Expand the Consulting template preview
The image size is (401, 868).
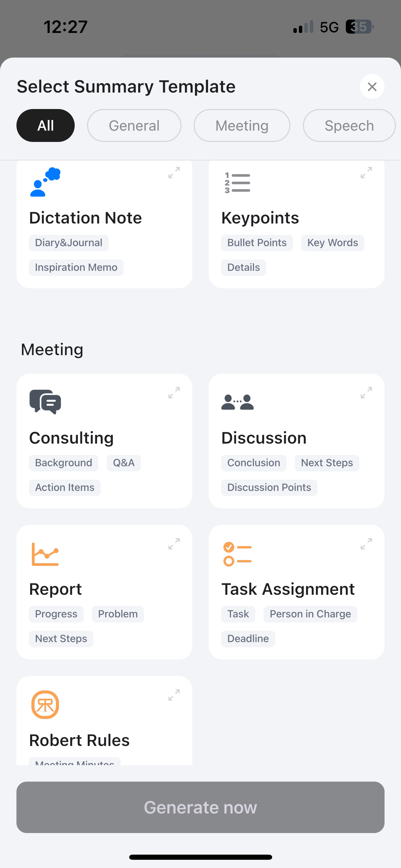coord(174,393)
